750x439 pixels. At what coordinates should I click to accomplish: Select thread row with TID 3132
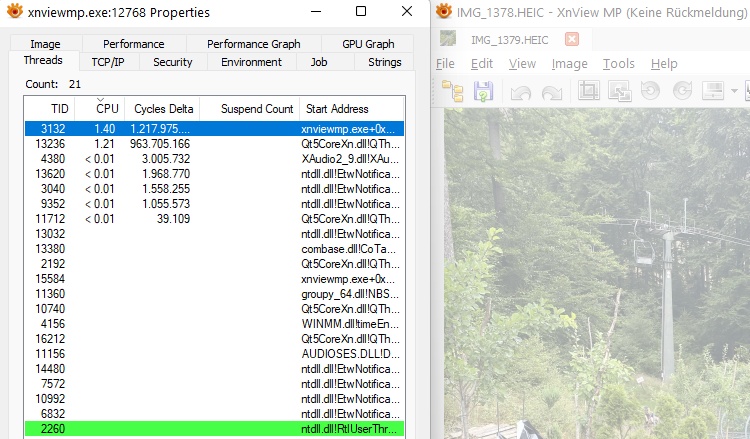[x=214, y=129]
